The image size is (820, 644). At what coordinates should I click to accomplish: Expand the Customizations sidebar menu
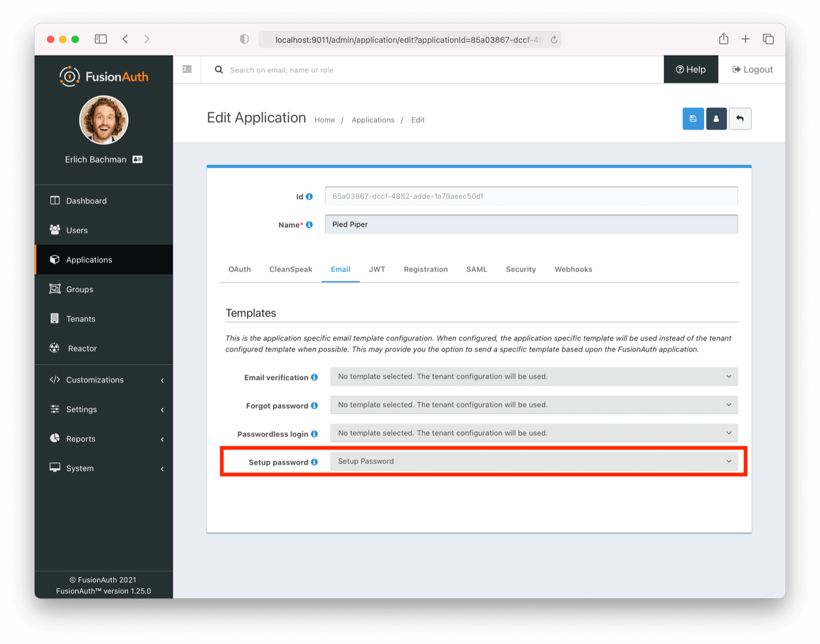click(104, 380)
